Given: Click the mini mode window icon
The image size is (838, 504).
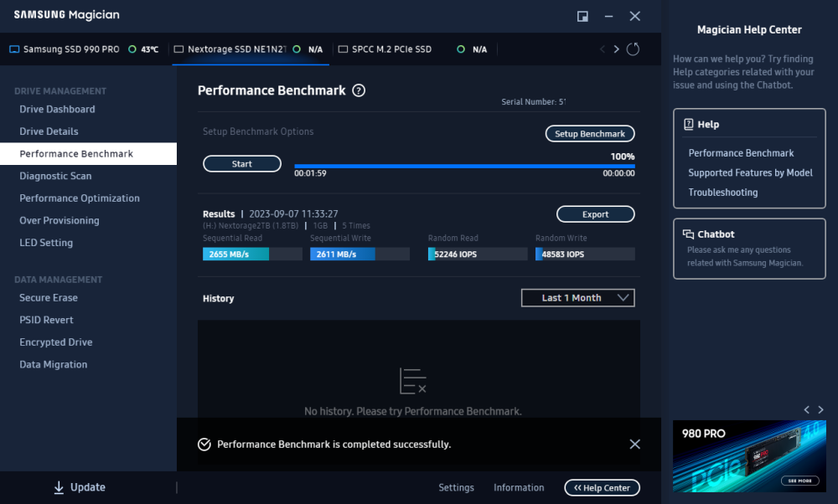Looking at the screenshot, I should pos(582,17).
